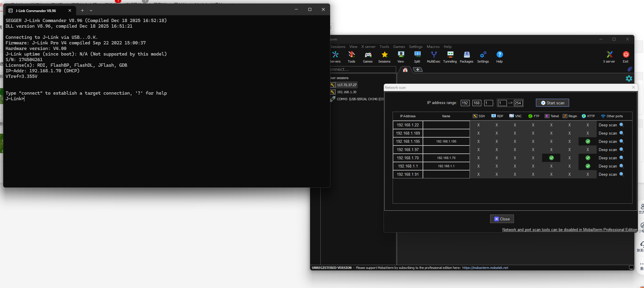Open the terminal tab dropdown chevron
This screenshot has height=288, width=644.
(x=91, y=11)
